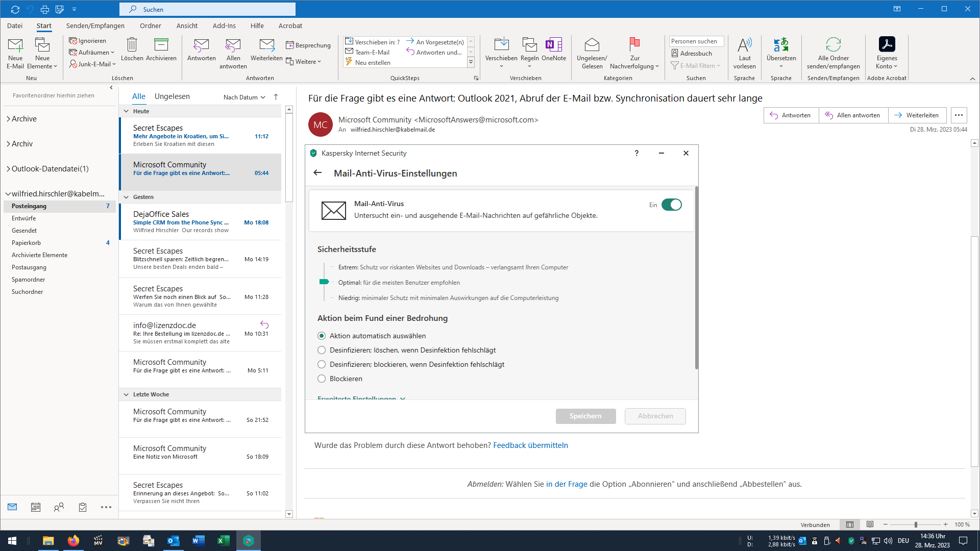Create a new e-mail with Neue E-Mail
Image resolution: width=980 pixels, height=551 pixels.
15,53
